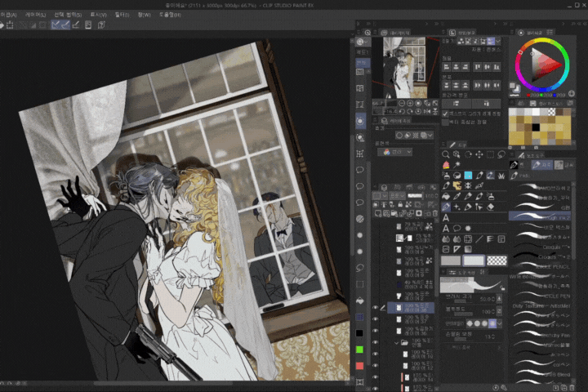Open the anti-aliasing options dropdown arrow
Viewport: 588px width, 392px height.
(499, 323)
